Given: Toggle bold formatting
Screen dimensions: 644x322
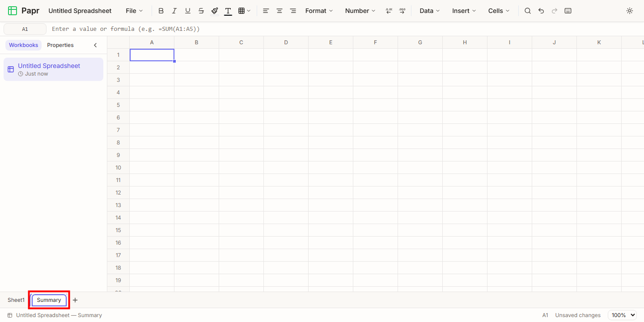Looking at the screenshot, I should [161, 11].
